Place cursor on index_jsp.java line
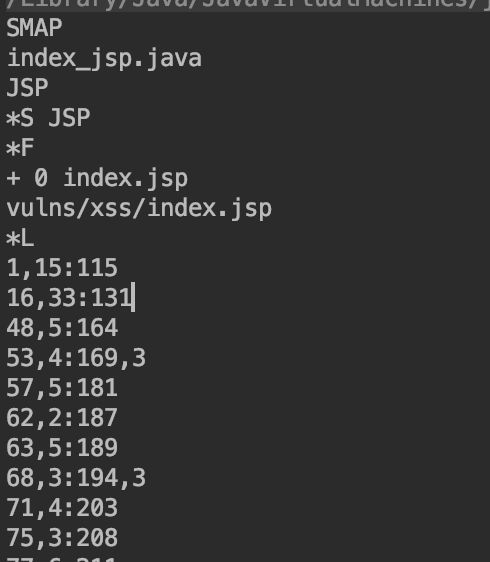 click(x=104, y=58)
